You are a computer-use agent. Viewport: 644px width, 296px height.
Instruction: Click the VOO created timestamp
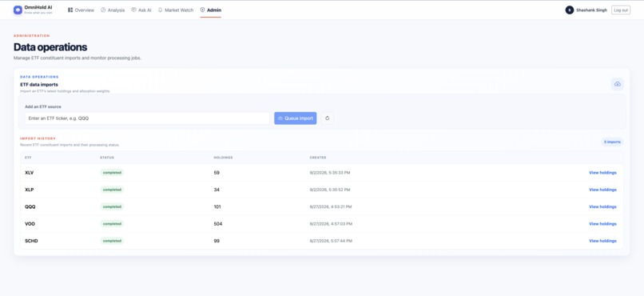click(x=331, y=224)
